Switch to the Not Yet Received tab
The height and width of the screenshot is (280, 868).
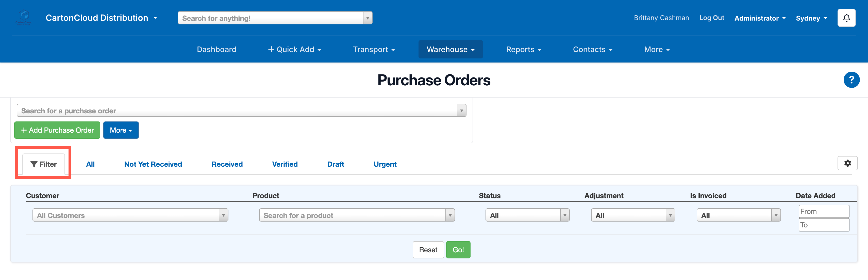[153, 164]
